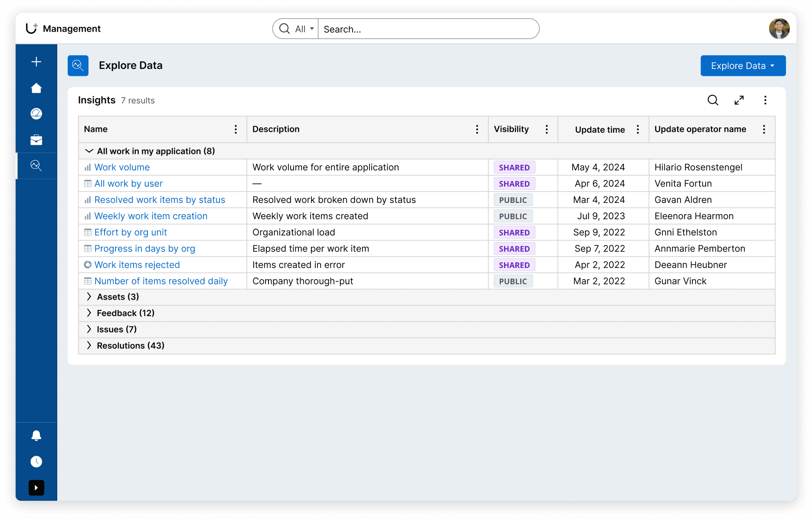Sort by the Name column header
Viewport: 812px width, 519px height.
[96, 129]
